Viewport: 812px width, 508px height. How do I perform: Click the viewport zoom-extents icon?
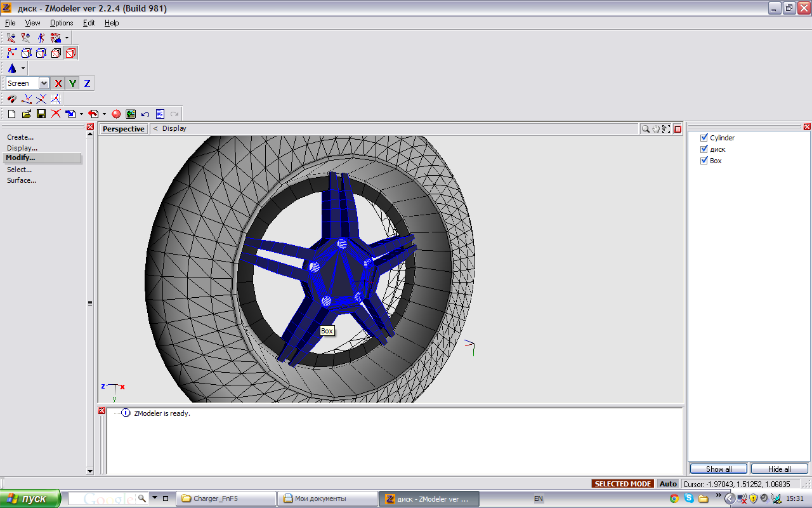coord(666,129)
